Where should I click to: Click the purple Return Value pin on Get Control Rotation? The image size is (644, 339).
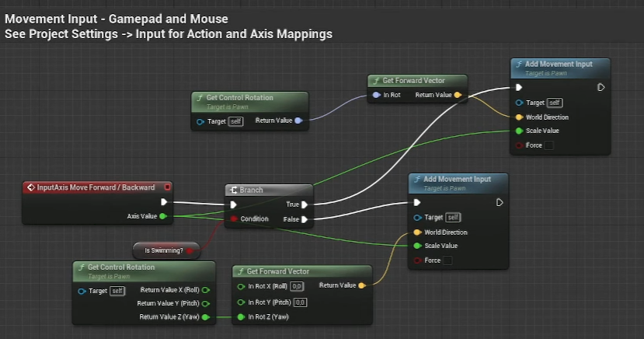[x=298, y=121]
